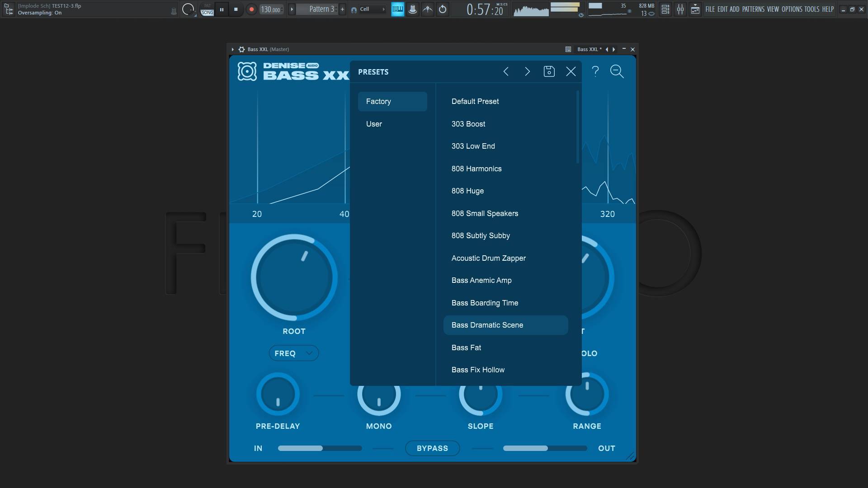The image size is (868, 488).
Task: Toggle the metronome icon
Action: (x=413, y=9)
